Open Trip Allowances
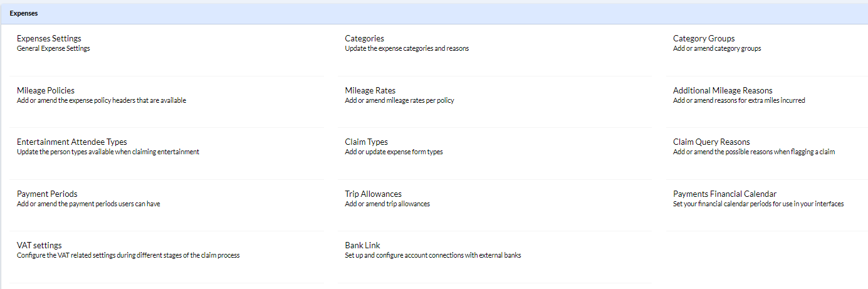Viewport: 868px width, 289px height. click(x=373, y=194)
